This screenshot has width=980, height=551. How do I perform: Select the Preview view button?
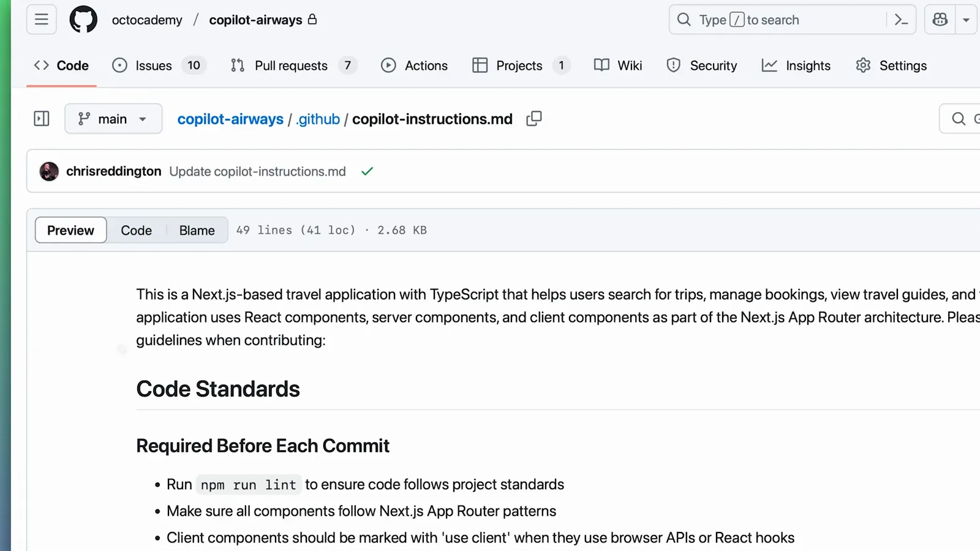[70, 230]
